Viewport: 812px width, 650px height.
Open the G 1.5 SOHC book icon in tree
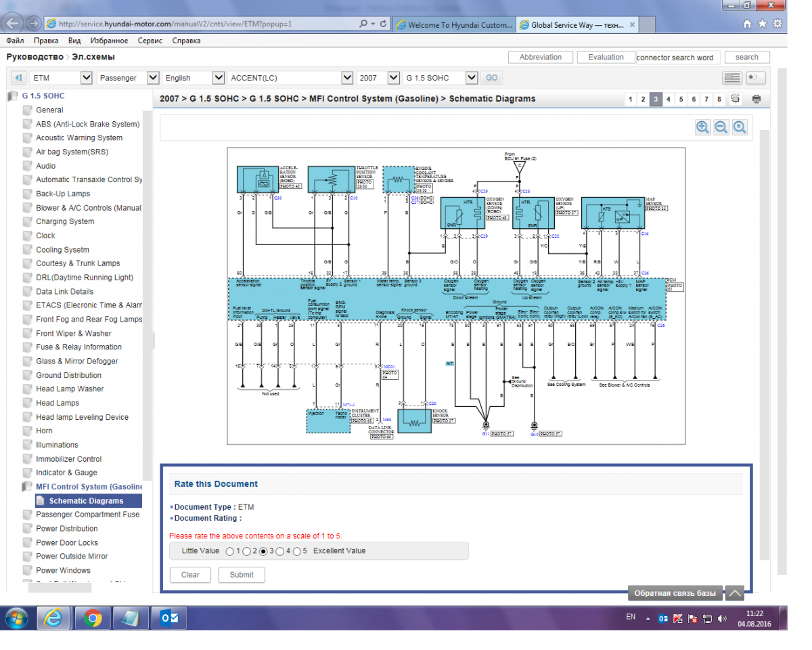click(12, 96)
